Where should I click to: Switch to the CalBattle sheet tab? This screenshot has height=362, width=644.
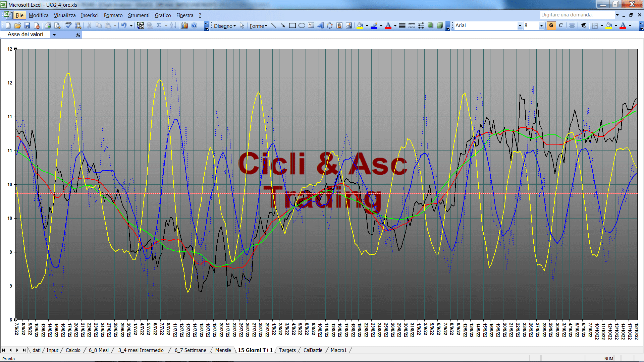[313, 350]
